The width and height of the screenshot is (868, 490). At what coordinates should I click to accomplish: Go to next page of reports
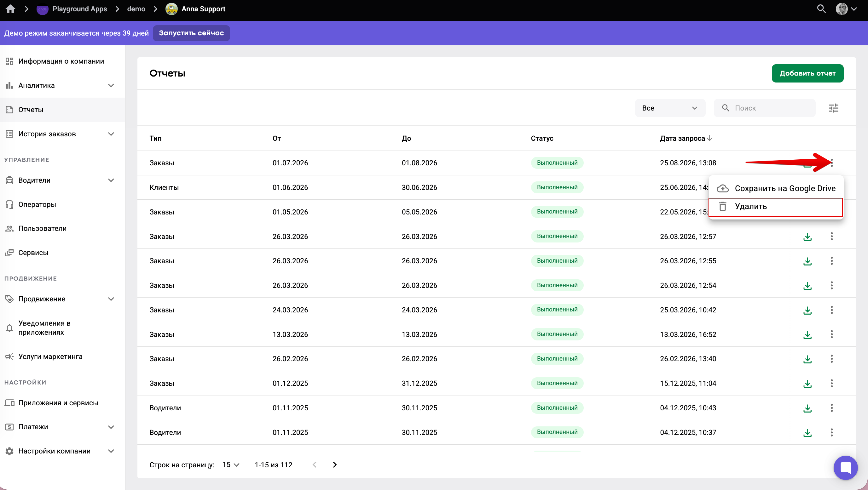point(335,465)
